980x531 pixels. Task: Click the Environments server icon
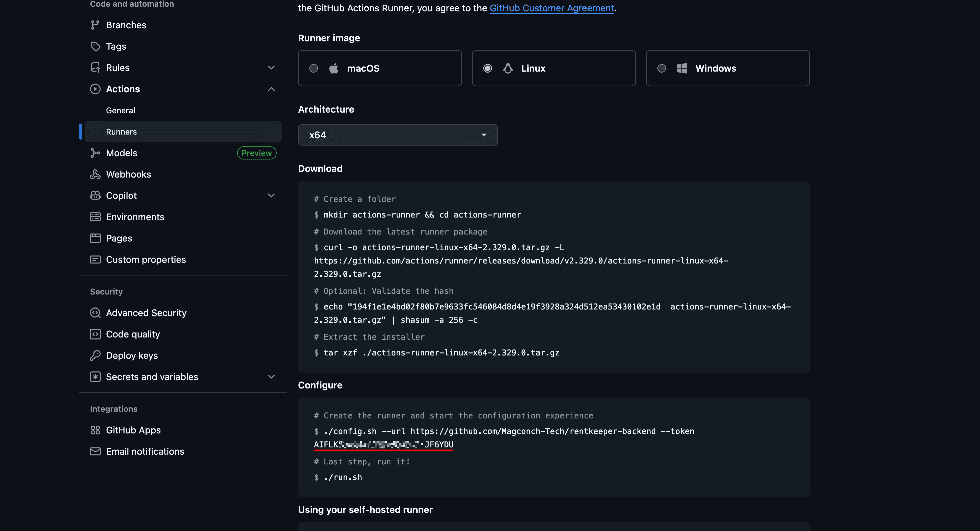pyautogui.click(x=95, y=217)
